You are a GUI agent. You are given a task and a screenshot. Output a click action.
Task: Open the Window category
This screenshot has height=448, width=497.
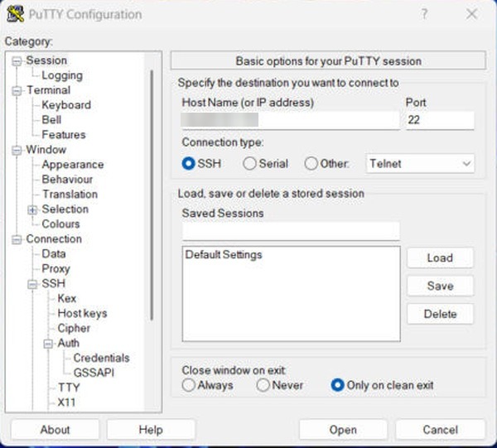(46, 150)
